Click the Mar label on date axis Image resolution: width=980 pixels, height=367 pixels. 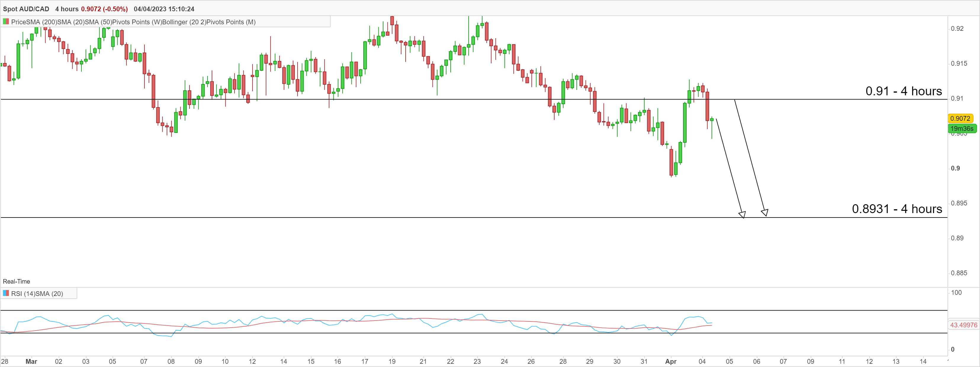point(31,361)
